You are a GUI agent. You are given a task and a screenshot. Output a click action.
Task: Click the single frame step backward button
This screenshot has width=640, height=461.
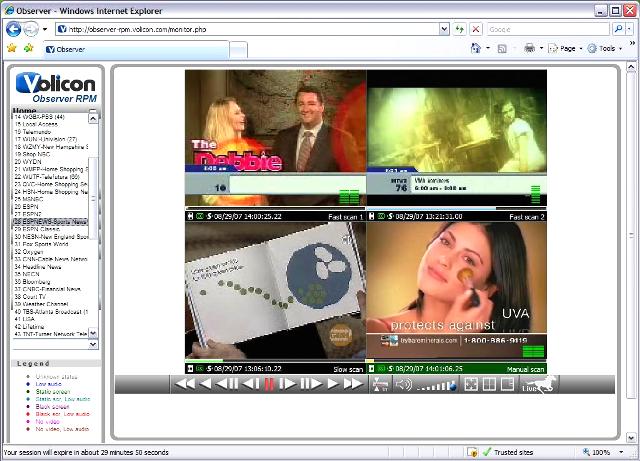[x=251, y=384]
